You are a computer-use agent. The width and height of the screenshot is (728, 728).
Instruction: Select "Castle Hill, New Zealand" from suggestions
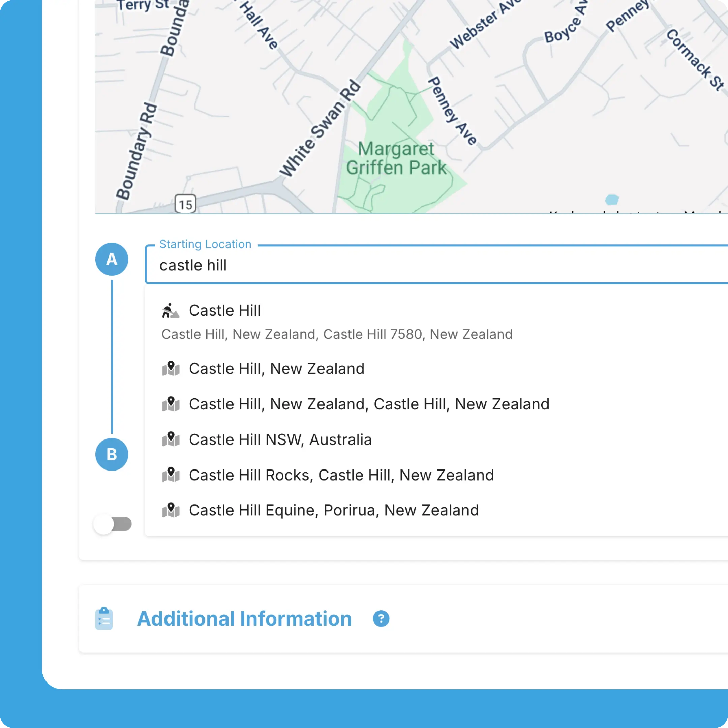click(277, 368)
